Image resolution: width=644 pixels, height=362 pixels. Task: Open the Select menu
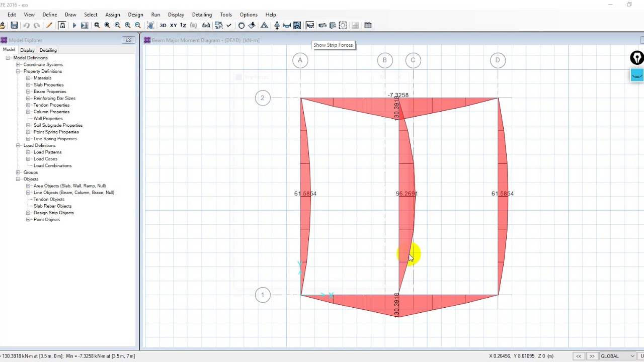tap(91, 15)
